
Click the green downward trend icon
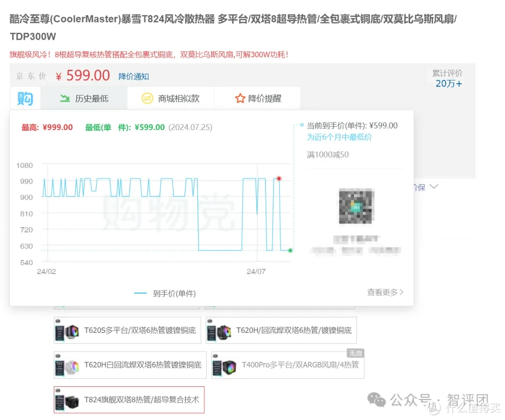(x=65, y=98)
